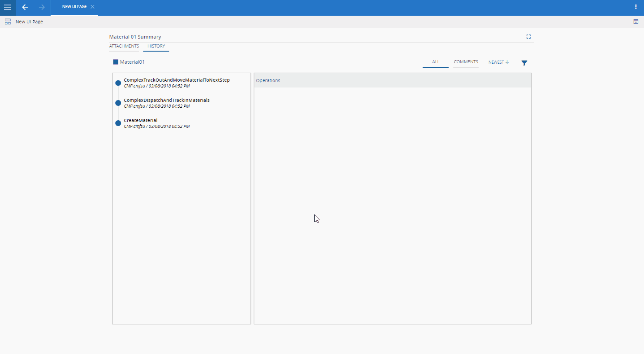
Task: Open the Material01 link
Action: click(132, 62)
